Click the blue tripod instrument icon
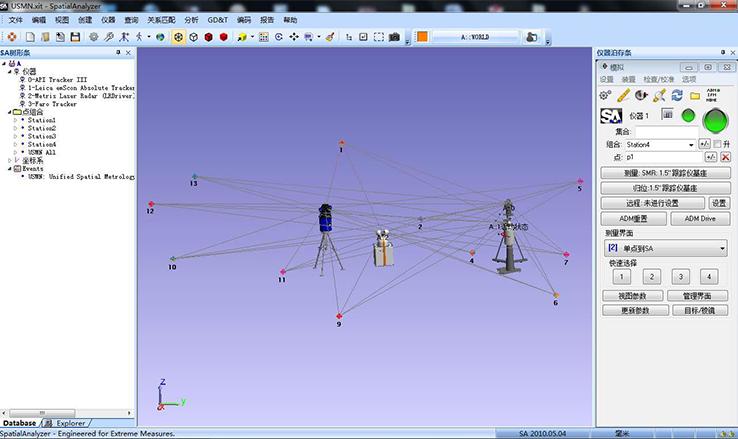Screen dimensions: 738x439 [x=124, y=37]
